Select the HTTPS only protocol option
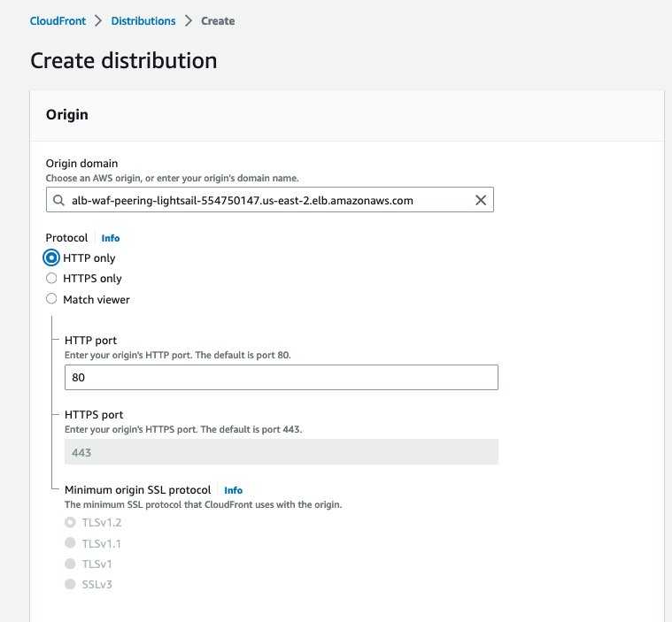The width and height of the screenshot is (672, 622). click(51, 279)
